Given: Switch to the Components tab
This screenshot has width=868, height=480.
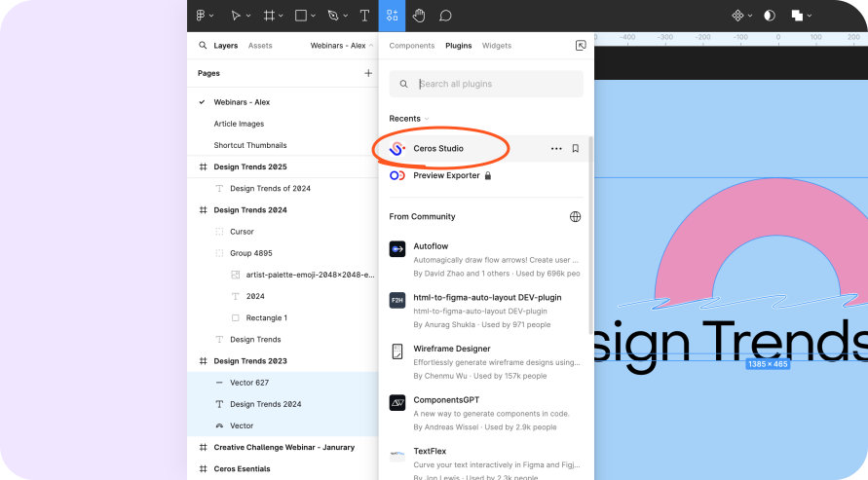Looking at the screenshot, I should 412,46.
